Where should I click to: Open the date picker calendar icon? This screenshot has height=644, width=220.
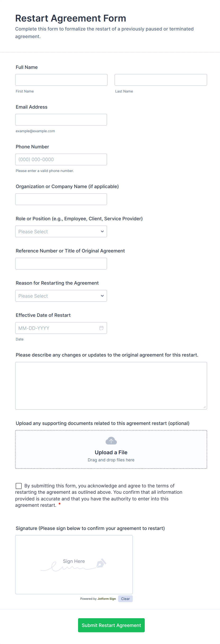point(101,328)
